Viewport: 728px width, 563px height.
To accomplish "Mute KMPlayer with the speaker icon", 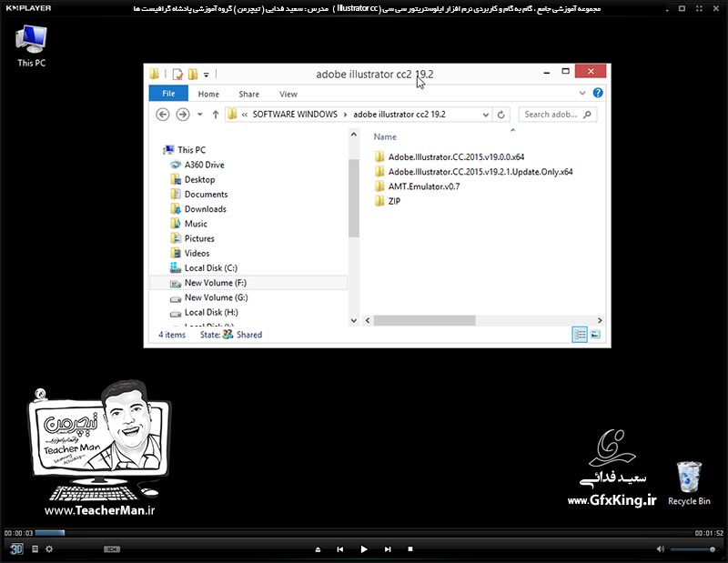I will (661, 549).
